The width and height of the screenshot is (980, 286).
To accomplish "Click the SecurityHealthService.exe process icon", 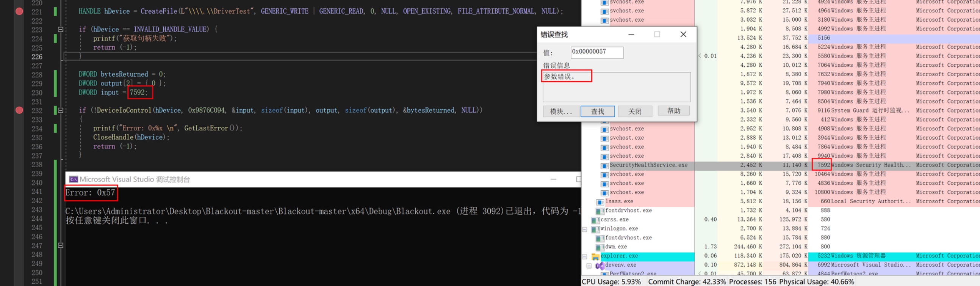I will pyautogui.click(x=604, y=166).
